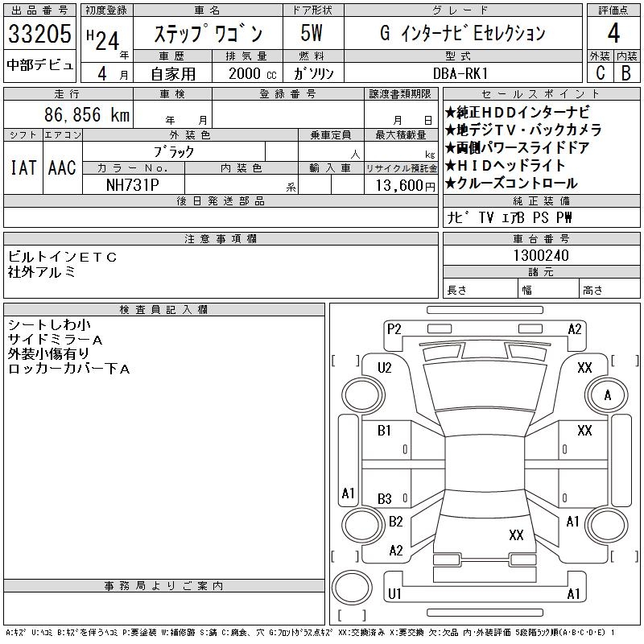Click the recycle deposit amount 13,600円
The width and height of the screenshot is (644, 644).
401,184
